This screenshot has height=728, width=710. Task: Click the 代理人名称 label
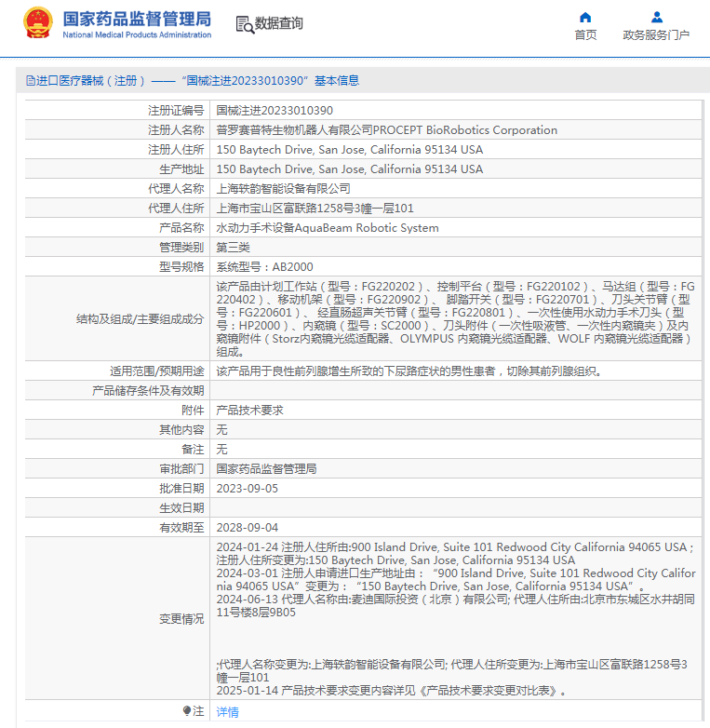pos(176,188)
